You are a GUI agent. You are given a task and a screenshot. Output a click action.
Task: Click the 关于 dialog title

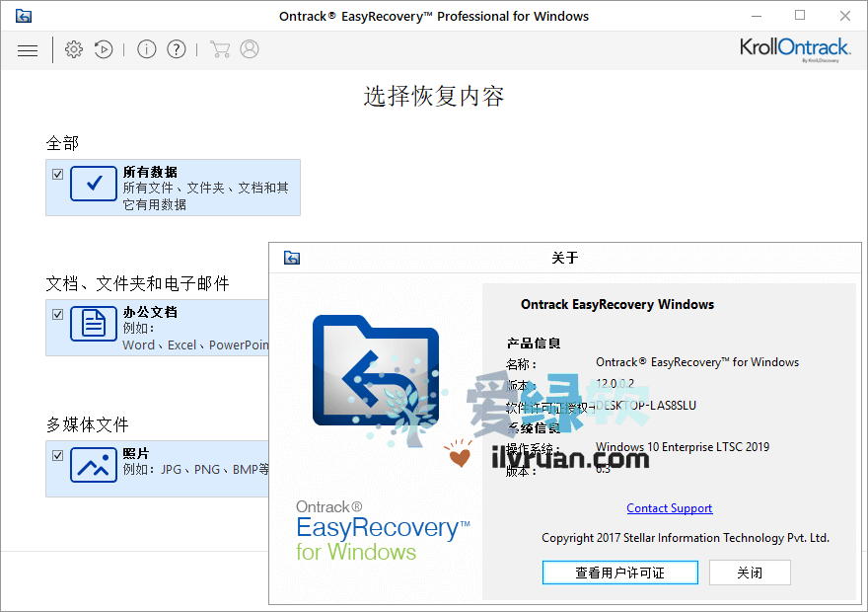coord(564,258)
